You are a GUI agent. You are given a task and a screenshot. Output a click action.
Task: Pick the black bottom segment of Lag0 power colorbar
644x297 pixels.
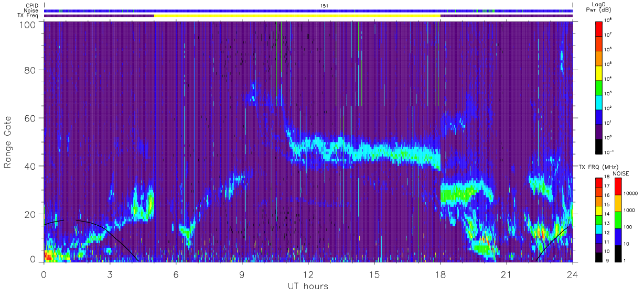599,146
